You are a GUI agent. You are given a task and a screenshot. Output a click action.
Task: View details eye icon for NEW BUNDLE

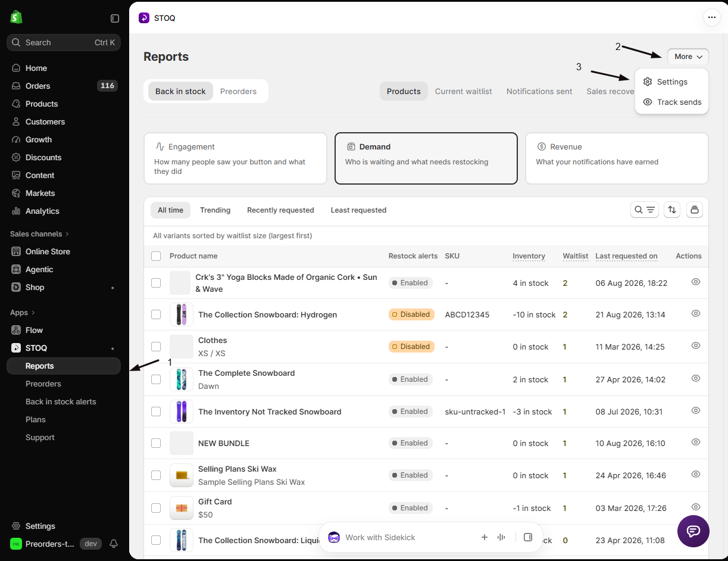(x=696, y=442)
